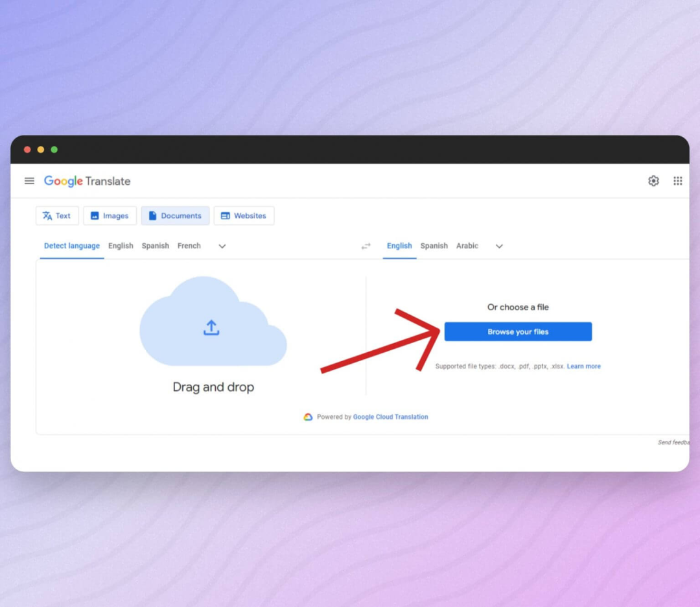Open the Google apps grid
This screenshot has width=700, height=607.
pyautogui.click(x=677, y=181)
